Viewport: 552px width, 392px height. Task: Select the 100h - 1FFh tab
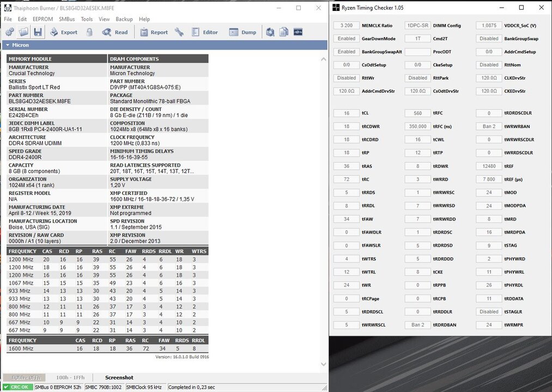pyautogui.click(x=70, y=377)
